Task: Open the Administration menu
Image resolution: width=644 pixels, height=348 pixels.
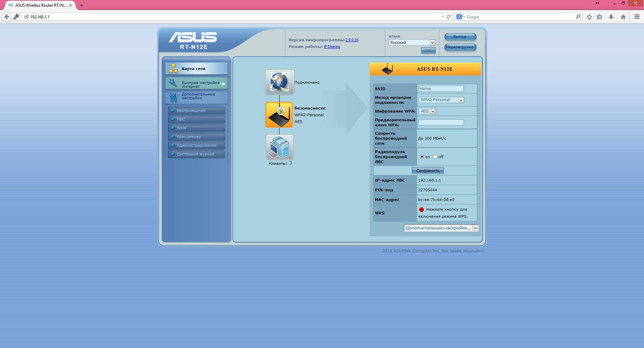Action: [x=196, y=145]
